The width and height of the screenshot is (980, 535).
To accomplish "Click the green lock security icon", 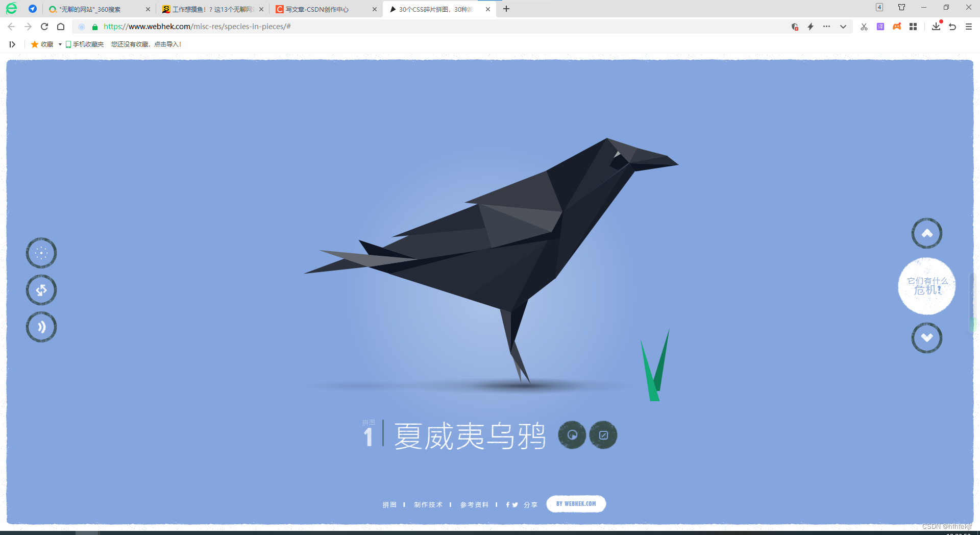I will (x=95, y=27).
